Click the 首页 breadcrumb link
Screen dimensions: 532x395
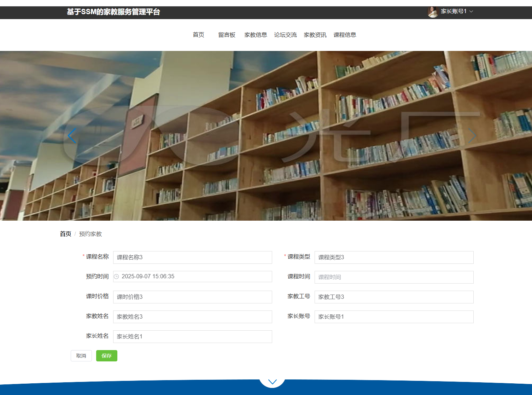tap(65, 234)
